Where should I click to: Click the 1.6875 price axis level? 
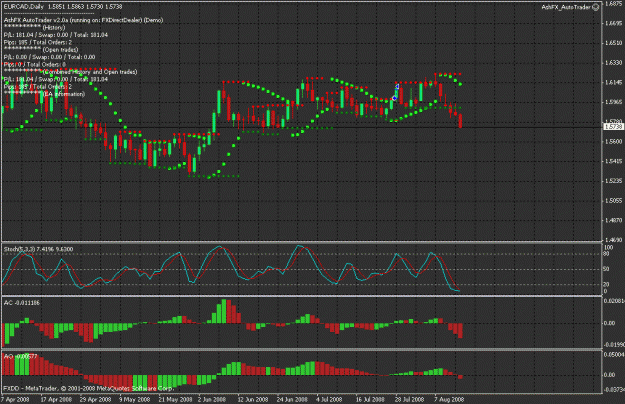point(614,4)
